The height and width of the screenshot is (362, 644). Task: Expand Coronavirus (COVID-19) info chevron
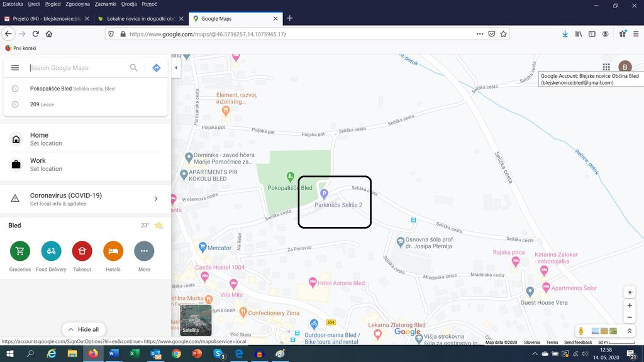(x=156, y=199)
